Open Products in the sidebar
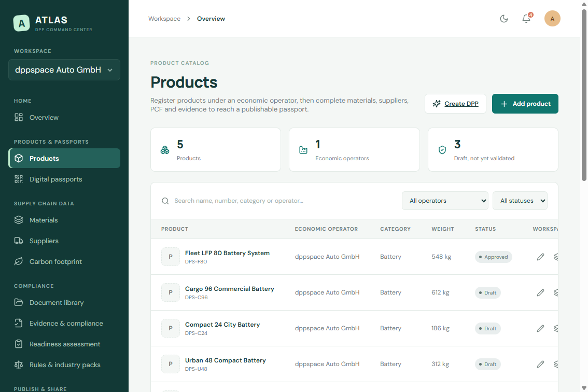 [x=64, y=158]
